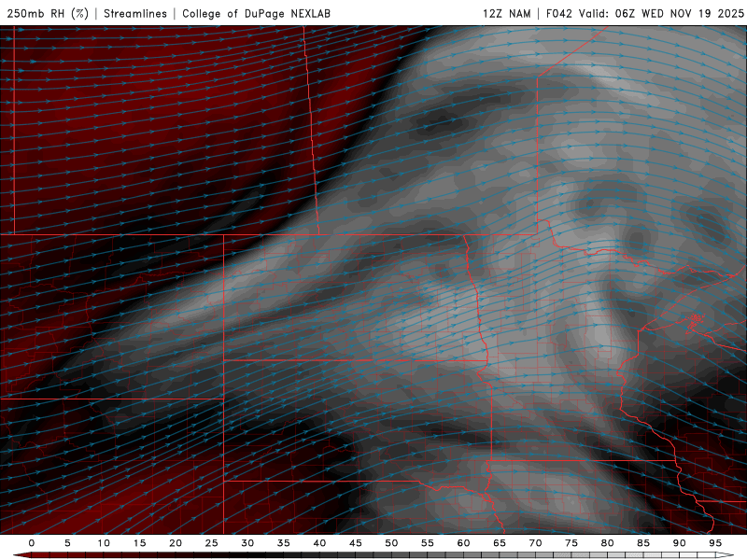Click the colorbar label '0'
Viewport: 747px width, 560px height.
click(x=32, y=543)
